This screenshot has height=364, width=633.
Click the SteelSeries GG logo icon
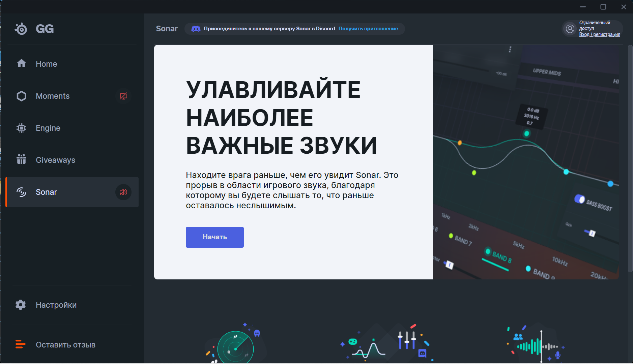[x=21, y=29]
